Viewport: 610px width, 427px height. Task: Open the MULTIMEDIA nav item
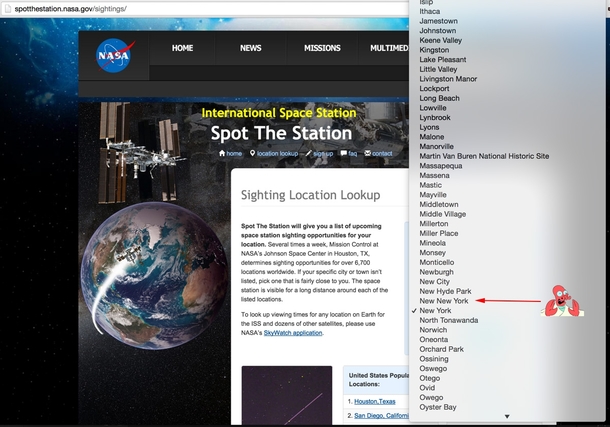[x=389, y=48]
